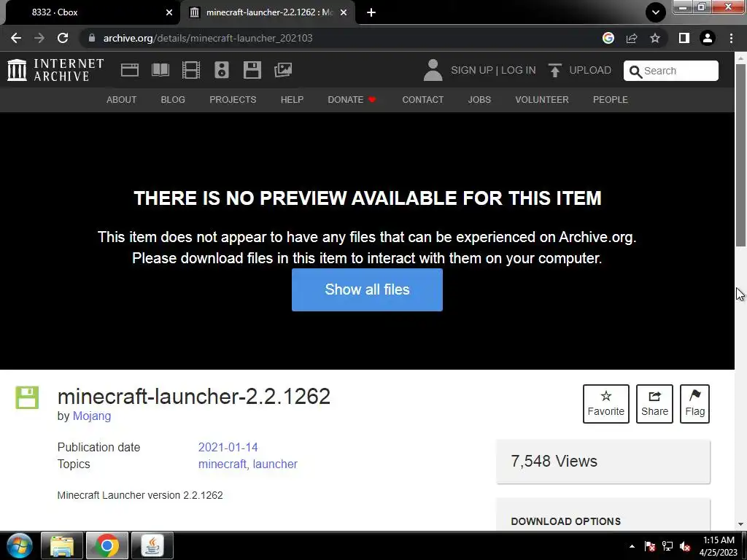
Task: Click the address bar URL
Action: (x=208, y=38)
